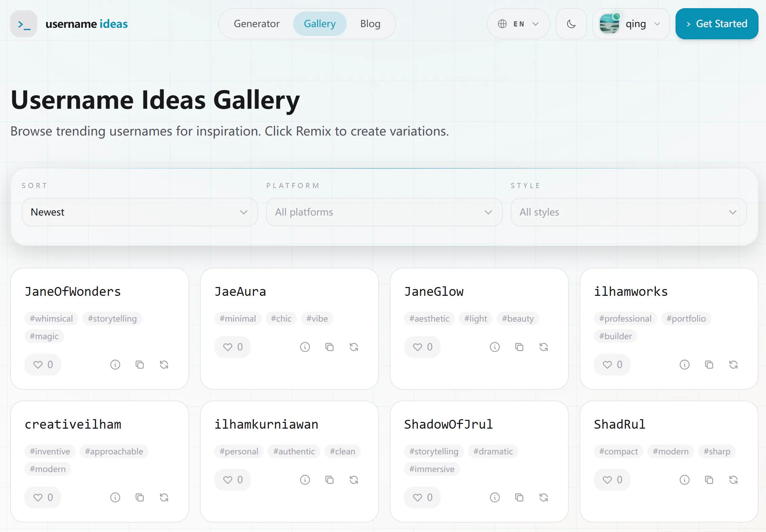Remix the ilhamkurniawan username
Viewport: 766px width, 532px height.
click(354, 480)
